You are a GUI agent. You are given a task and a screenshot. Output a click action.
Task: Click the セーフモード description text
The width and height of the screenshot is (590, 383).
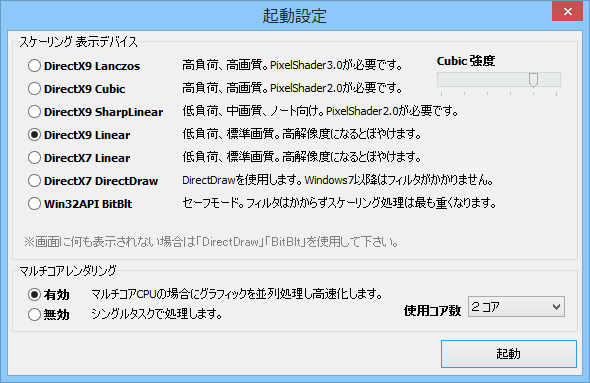pyautogui.click(x=339, y=203)
